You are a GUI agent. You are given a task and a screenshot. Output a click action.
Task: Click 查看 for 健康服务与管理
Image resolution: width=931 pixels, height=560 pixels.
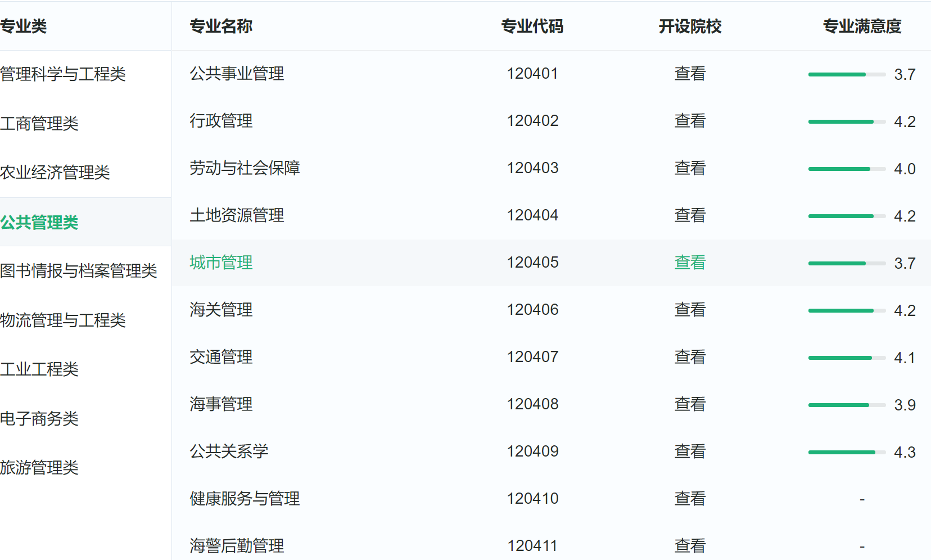(689, 498)
